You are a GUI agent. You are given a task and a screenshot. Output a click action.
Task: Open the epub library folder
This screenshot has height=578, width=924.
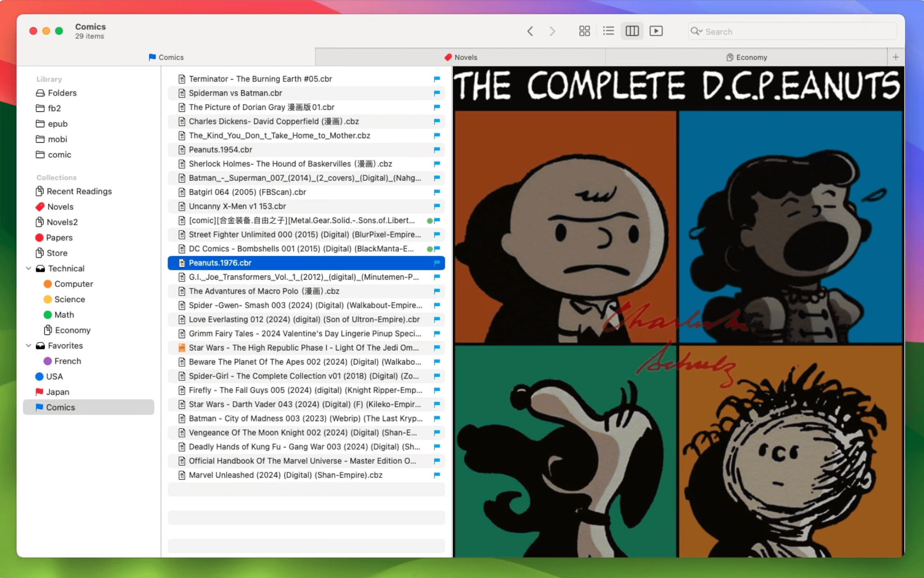57,124
